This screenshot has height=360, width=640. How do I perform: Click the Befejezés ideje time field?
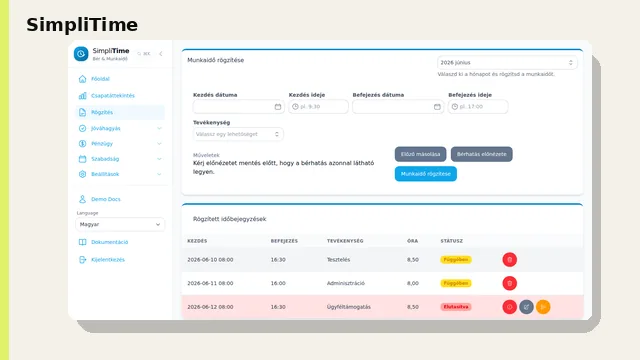[x=478, y=107]
